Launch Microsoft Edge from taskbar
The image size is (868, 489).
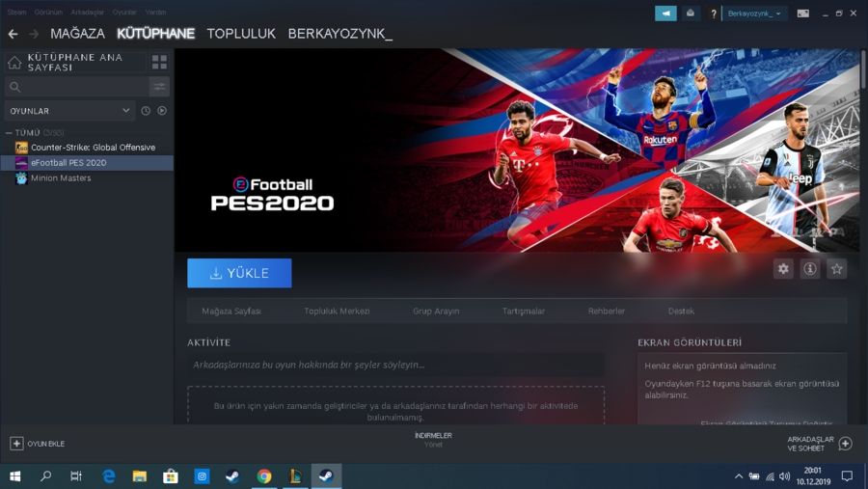[108, 476]
